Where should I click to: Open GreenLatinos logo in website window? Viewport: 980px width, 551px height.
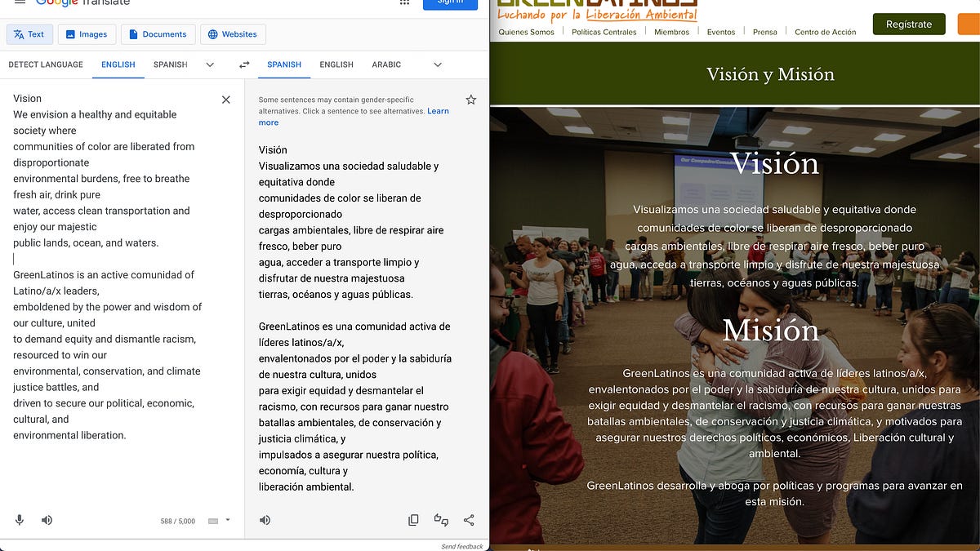point(597,10)
